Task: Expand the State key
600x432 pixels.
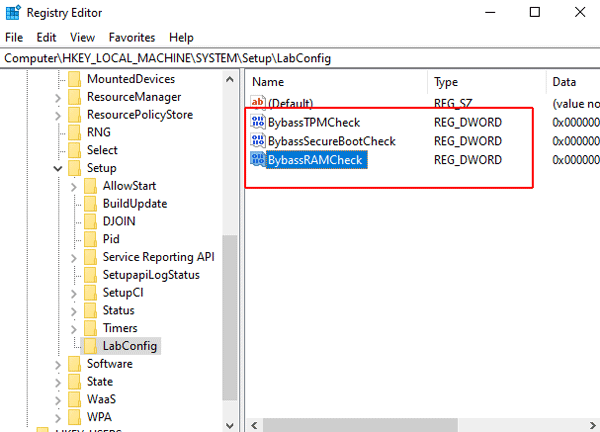Action: 58,382
